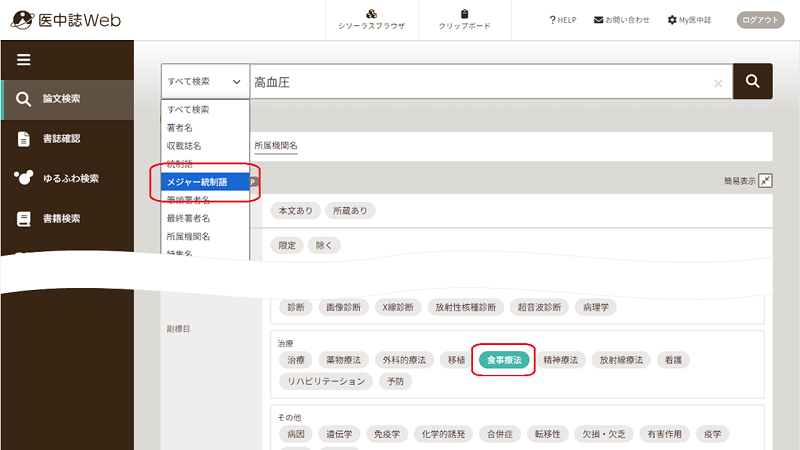
Task: Toggle the 遺伝学 subheading
Action: tap(339, 434)
